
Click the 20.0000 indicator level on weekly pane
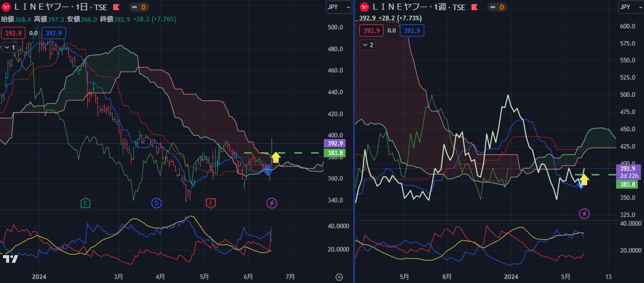point(630,251)
